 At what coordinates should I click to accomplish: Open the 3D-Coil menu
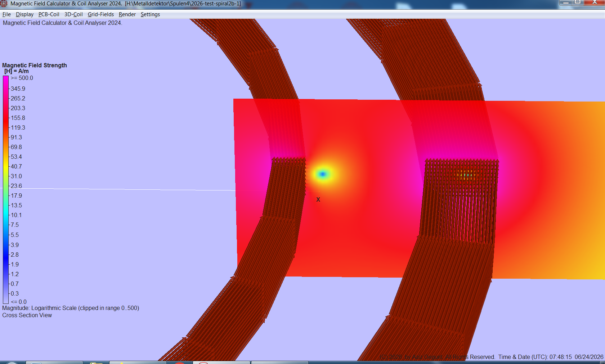point(73,14)
